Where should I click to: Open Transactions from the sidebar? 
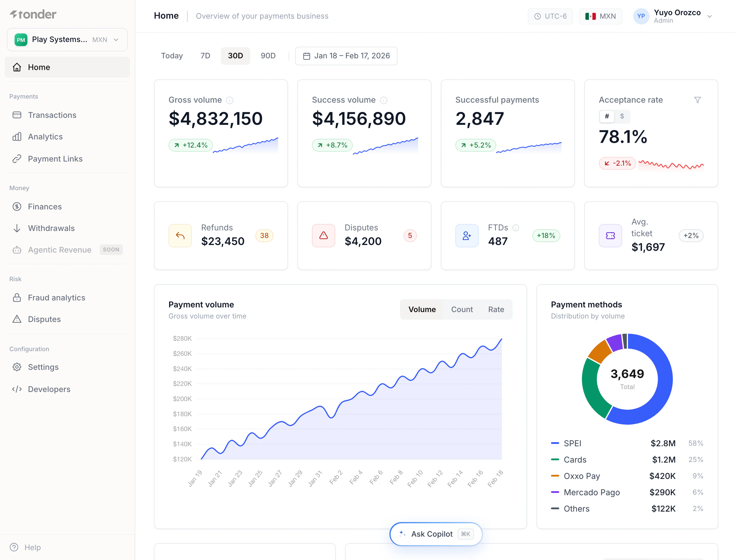67,115
